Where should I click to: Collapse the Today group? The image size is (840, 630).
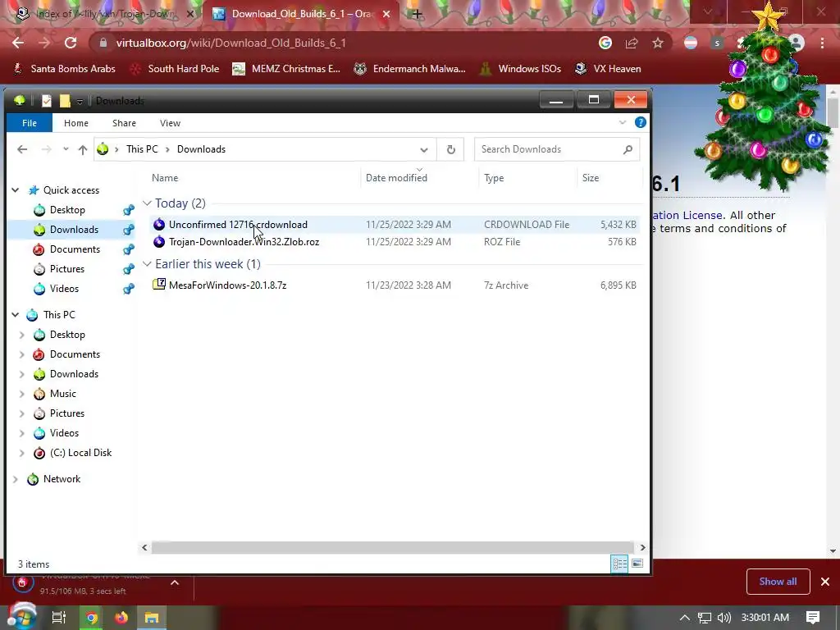coord(147,203)
